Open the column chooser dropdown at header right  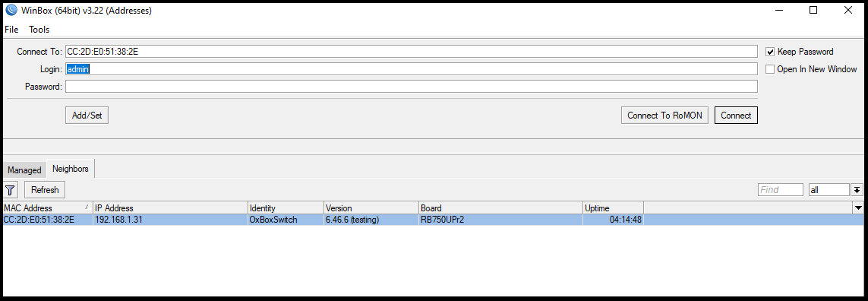coord(859,208)
